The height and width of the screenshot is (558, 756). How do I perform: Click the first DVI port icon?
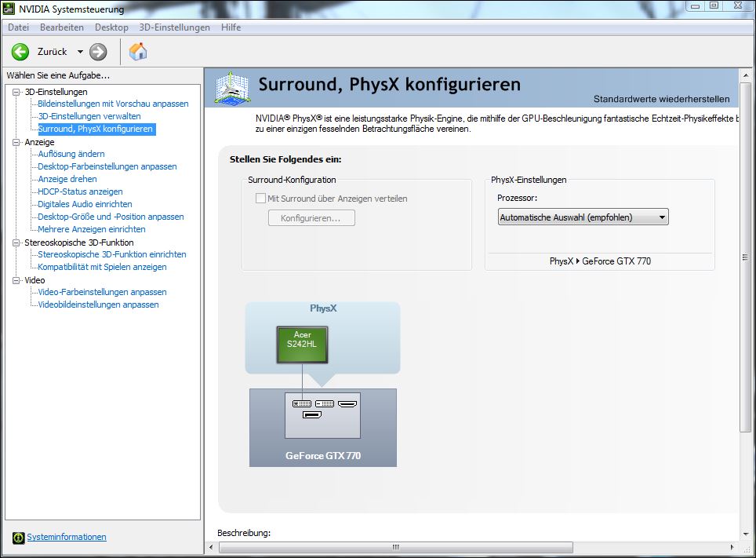(x=302, y=403)
